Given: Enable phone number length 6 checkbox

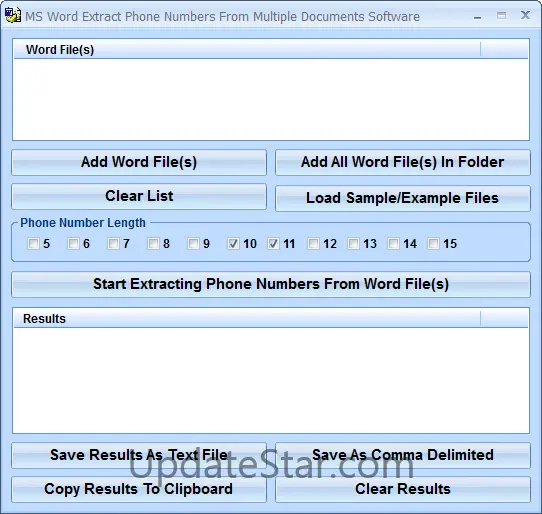Looking at the screenshot, I should [73, 244].
